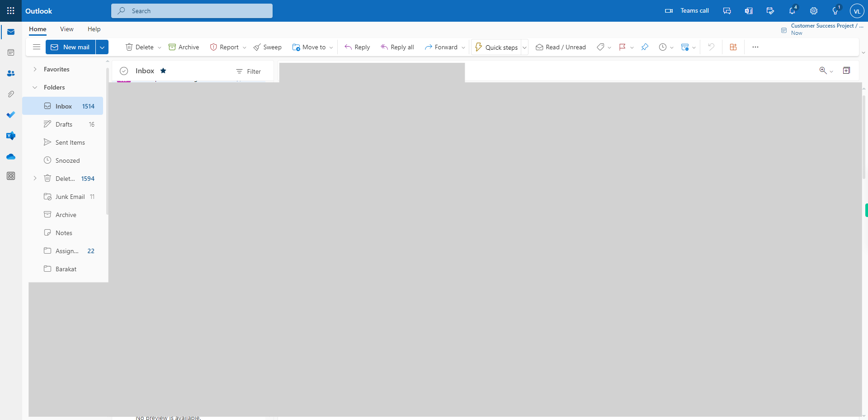
Task: Click Reply all button
Action: pos(397,47)
